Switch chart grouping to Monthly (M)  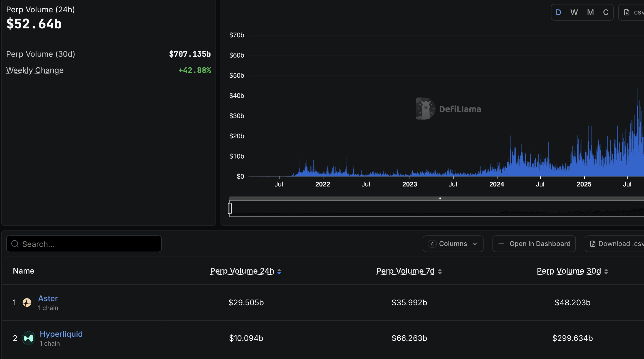click(590, 13)
